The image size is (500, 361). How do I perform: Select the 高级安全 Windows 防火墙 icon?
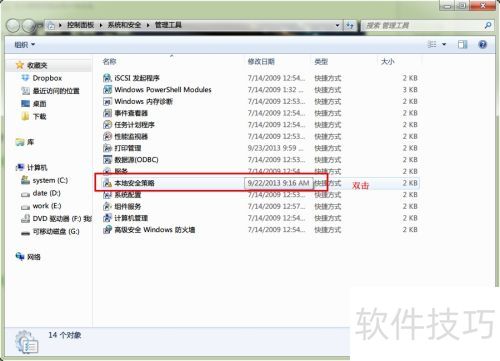pyautogui.click(x=107, y=230)
